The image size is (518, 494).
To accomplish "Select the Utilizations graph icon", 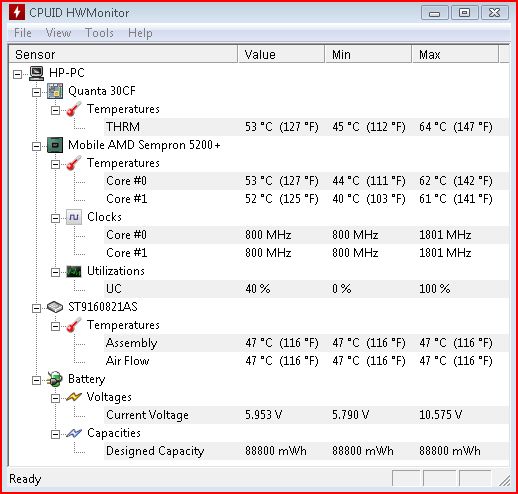I will [x=74, y=271].
